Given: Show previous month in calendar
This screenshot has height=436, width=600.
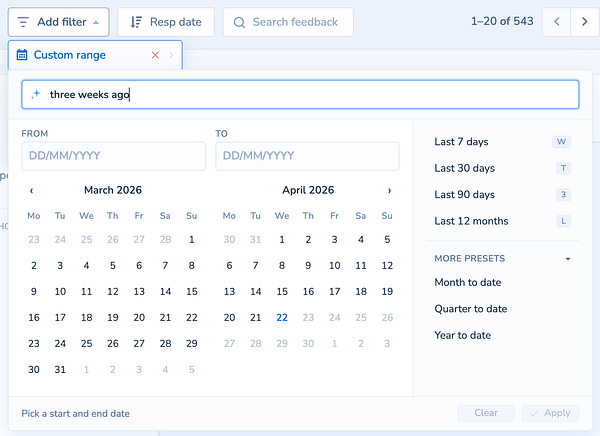Looking at the screenshot, I should click(32, 191).
